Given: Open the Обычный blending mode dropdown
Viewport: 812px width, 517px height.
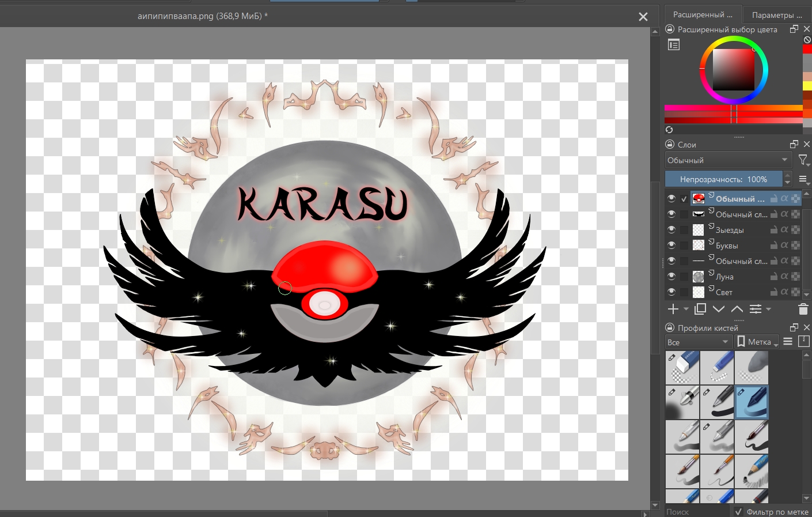Looking at the screenshot, I should click(728, 160).
